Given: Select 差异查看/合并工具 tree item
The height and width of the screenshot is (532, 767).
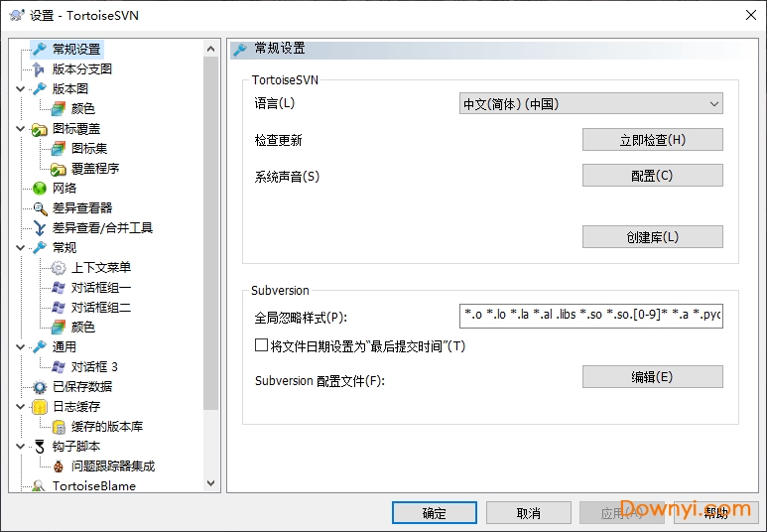Looking at the screenshot, I should (102, 228).
